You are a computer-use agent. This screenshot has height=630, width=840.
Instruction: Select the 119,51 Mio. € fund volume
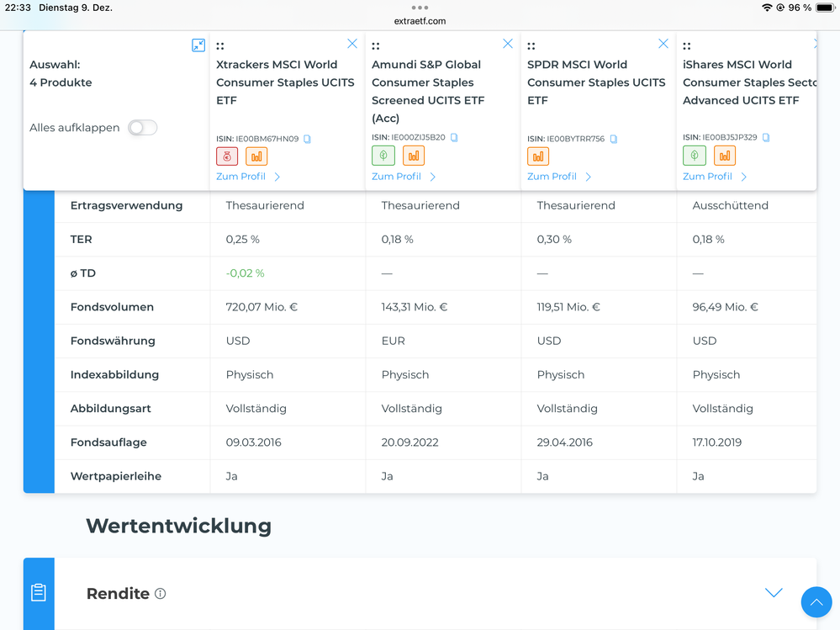568,307
